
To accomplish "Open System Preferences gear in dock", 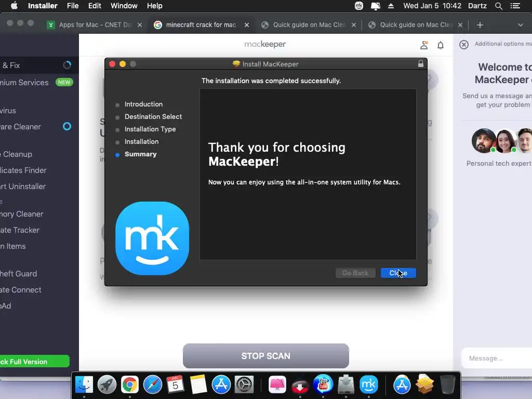I will 244,385.
